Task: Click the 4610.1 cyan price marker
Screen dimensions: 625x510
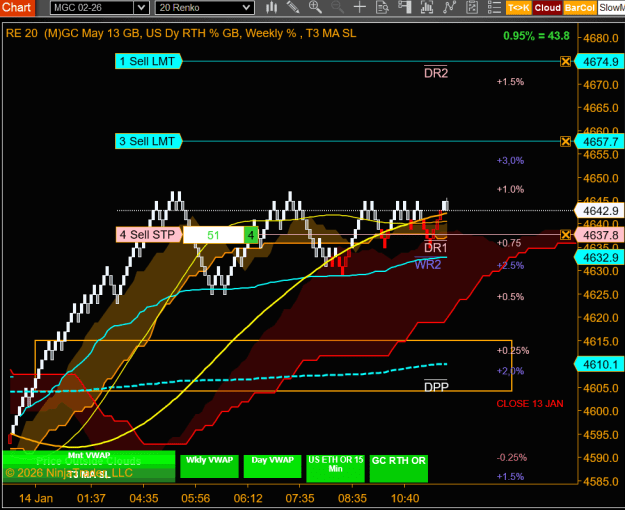Action: pyautogui.click(x=600, y=364)
